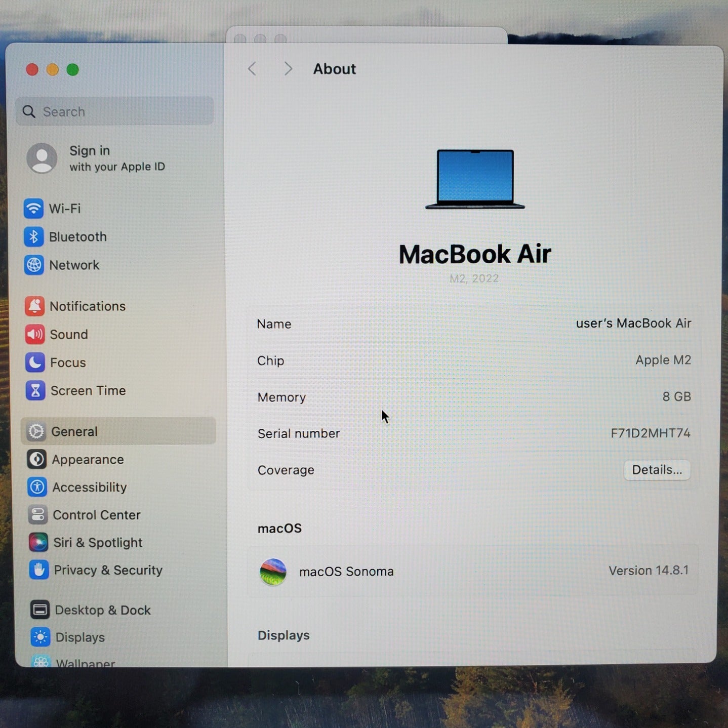Sign in with your Apple ID
This screenshot has height=728, width=728.
click(x=116, y=158)
